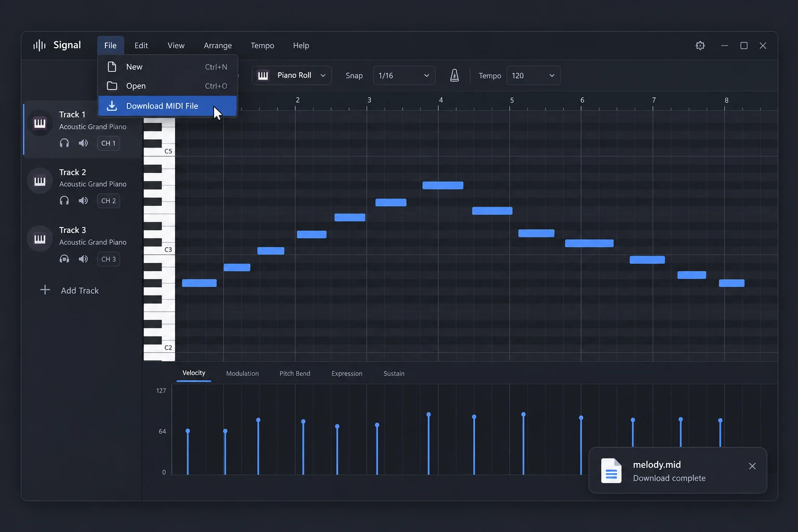The height and width of the screenshot is (532, 798).
Task: Switch to the Modulation tab
Action: point(242,374)
